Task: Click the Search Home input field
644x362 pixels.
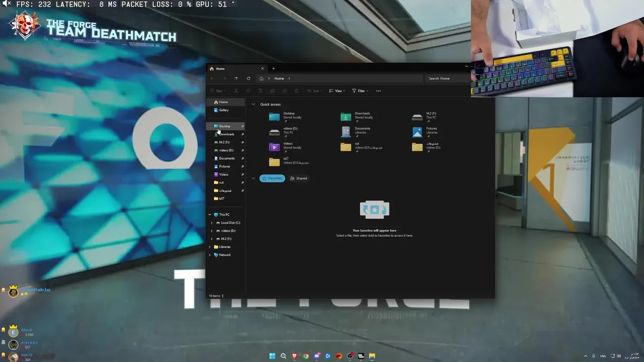Action: [447, 78]
